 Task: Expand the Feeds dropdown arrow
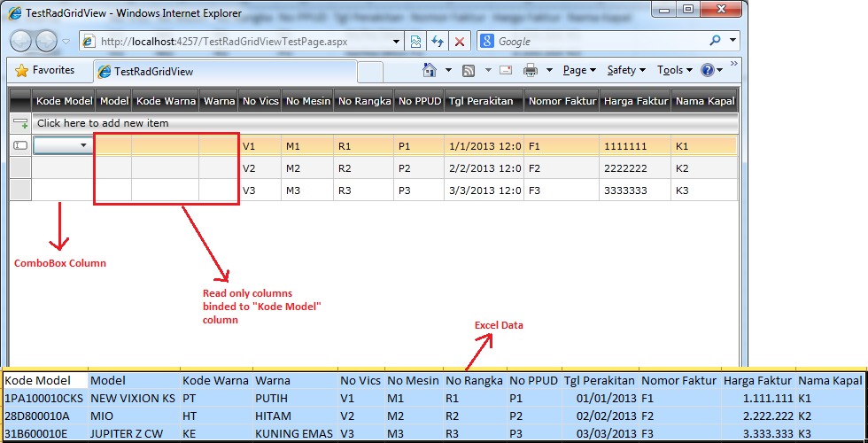coord(488,70)
